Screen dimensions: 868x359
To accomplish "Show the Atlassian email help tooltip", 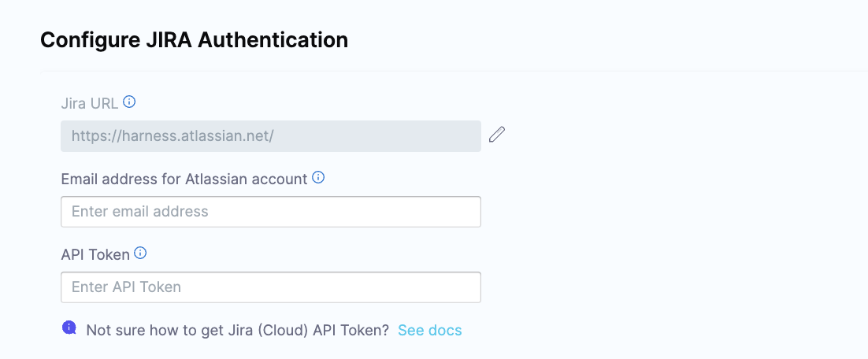I will [318, 178].
